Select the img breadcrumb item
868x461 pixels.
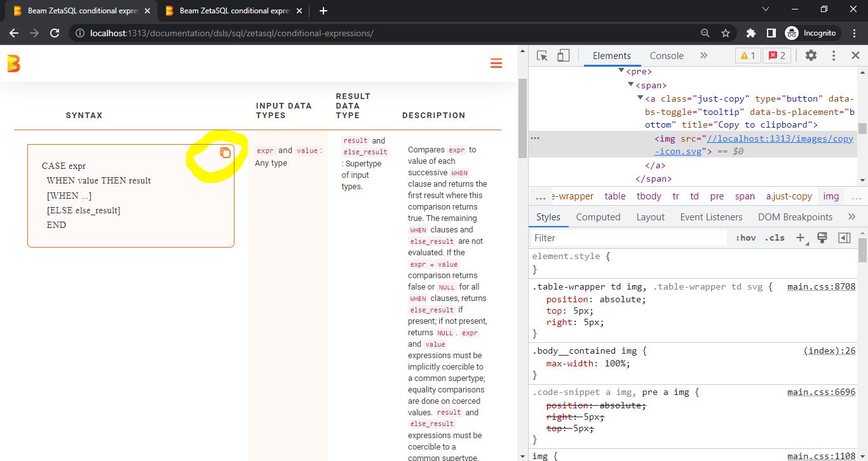pos(831,196)
